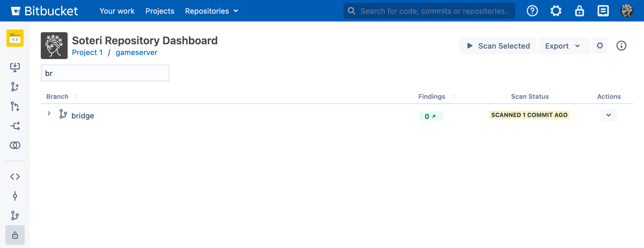Open Help question mark icon
Image resolution: width=644 pixels, height=248 pixels.
pos(532,11)
